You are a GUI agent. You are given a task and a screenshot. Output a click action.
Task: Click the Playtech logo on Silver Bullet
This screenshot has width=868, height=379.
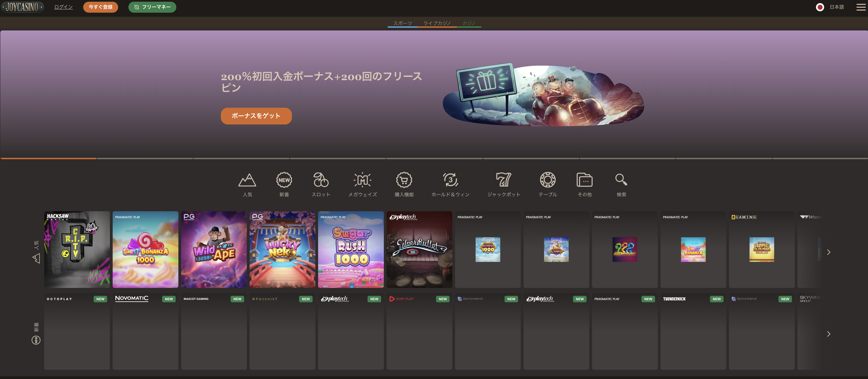(x=403, y=217)
